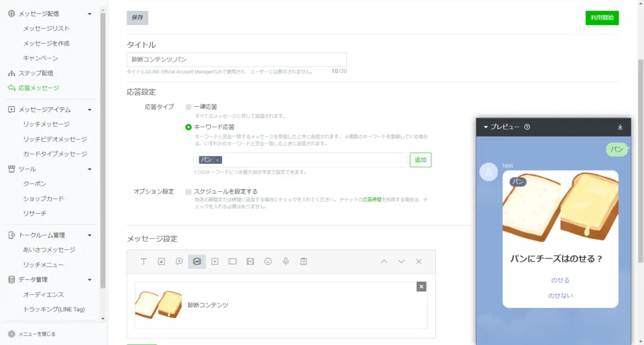Click the research clipboard icon in toolbar
Screen dimensions: 644x345
(x=303, y=261)
